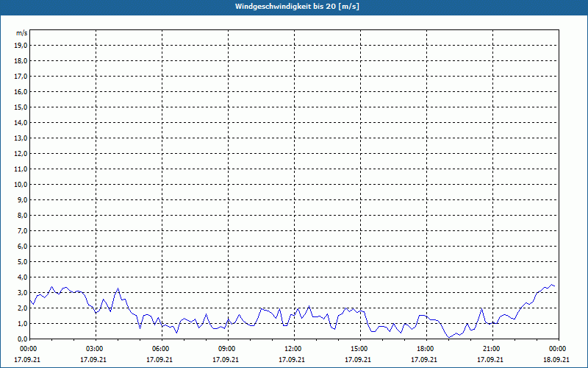Click the wind curve's lowest dip after 18:00

pos(448,337)
